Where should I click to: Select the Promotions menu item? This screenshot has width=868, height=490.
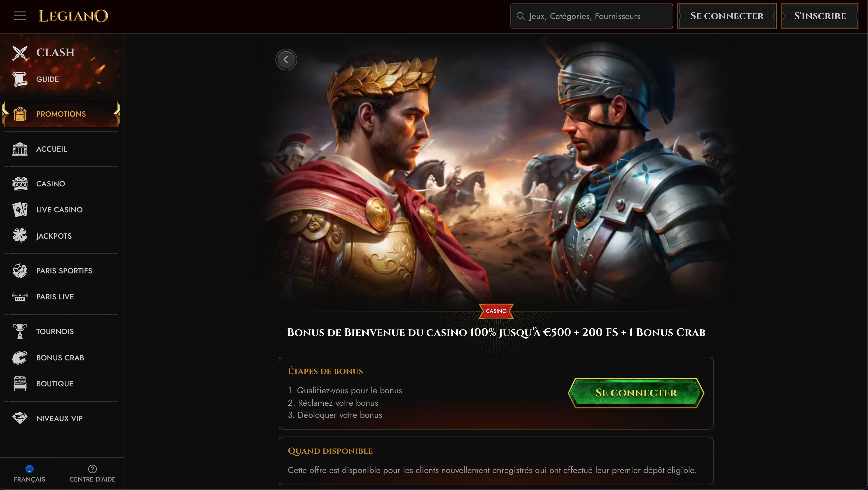click(x=61, y=114)
